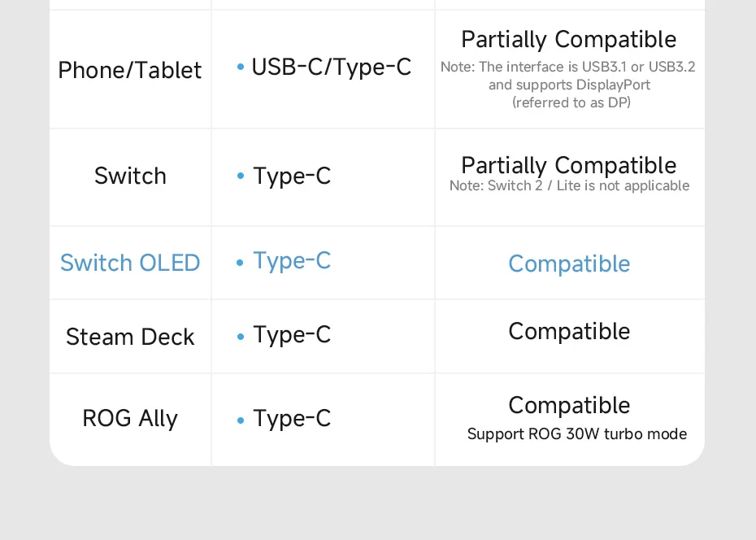Click Partially Compatible in Switch row
The width and height of the screenshot is (756, 540).
(568, 165)
